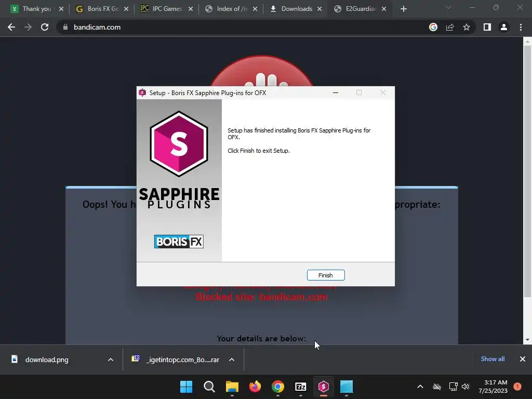Close the Index of tab
Image resolution: width=532 pixels, height=399 pixels.
pos(255,9)
